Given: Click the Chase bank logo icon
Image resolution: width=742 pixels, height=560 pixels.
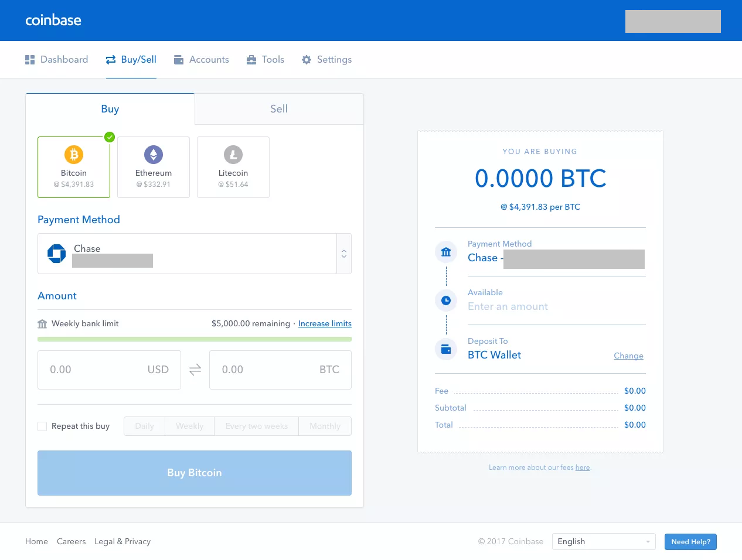Looking at the screenshot, I should point(56,254).
